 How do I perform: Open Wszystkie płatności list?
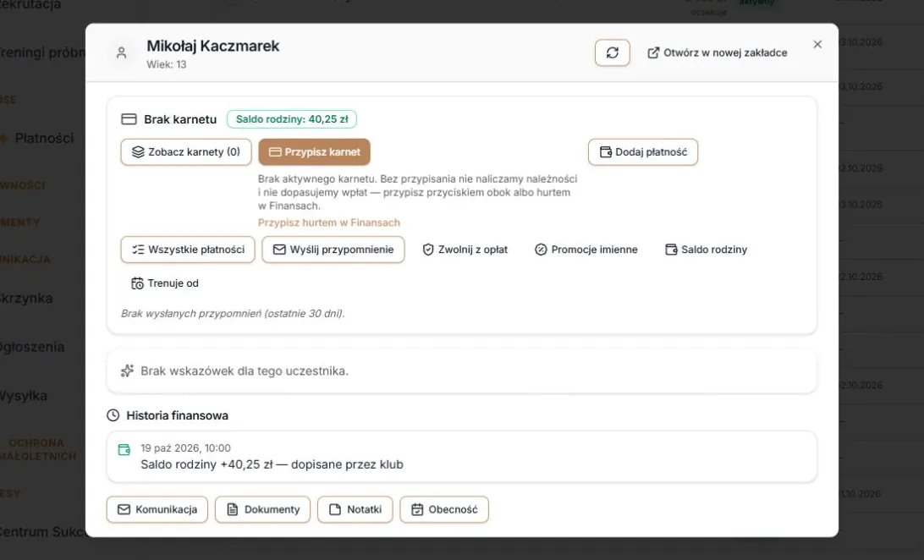click(188, 250)
